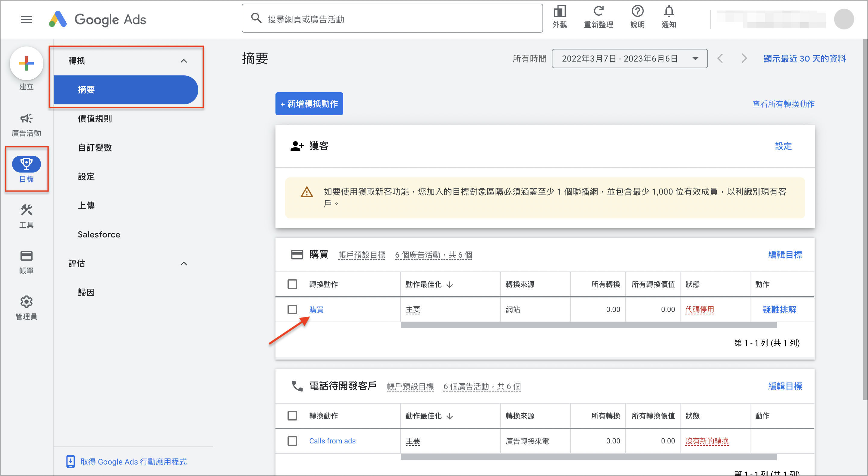The image size is (868, 476).
Task: Open 查看所有轉換動作 link
Action: point(783,104)
